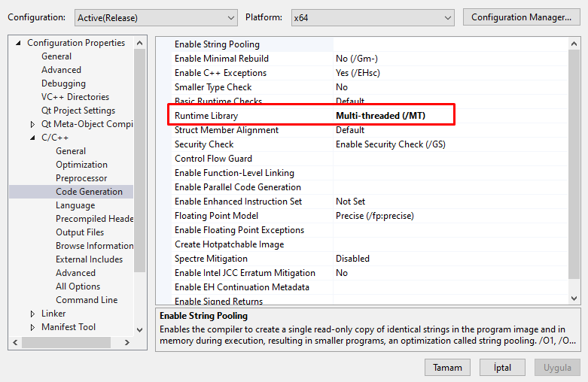The height and width of the screenshot is (382, 588).
Task: Open the Optimization page
Action: [81, 165]
